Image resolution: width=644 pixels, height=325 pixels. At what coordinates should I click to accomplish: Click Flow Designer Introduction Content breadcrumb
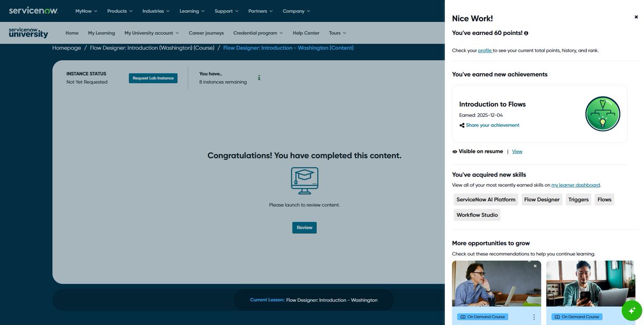[x=288, y=48]
